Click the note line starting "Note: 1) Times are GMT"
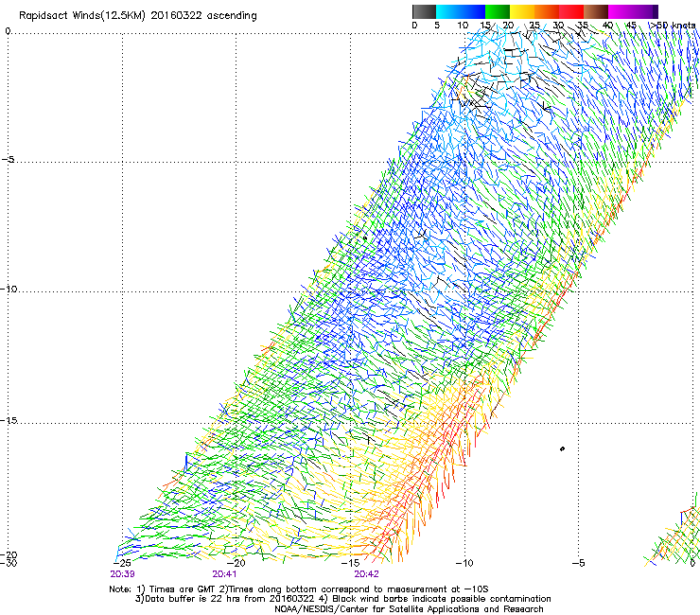 [299, 589]
